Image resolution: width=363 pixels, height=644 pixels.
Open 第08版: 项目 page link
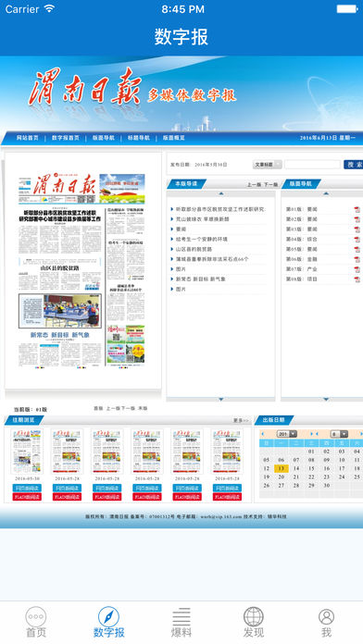pos(302,279)
